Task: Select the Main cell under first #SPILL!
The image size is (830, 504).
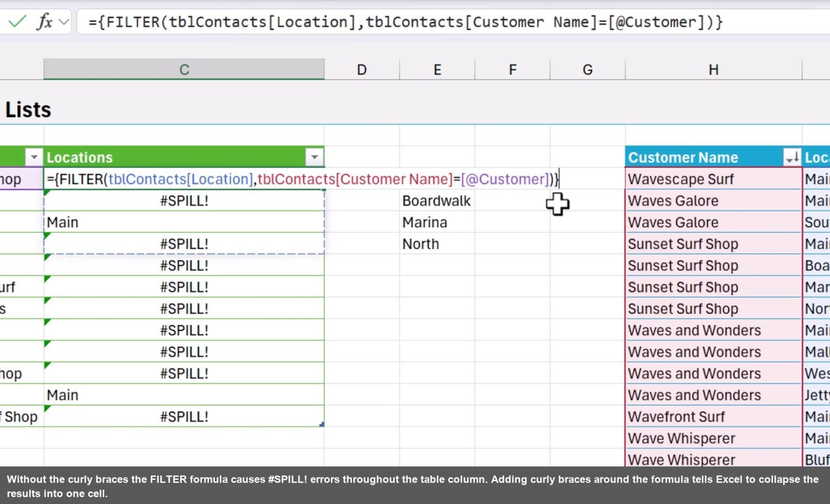Action: 184,222
